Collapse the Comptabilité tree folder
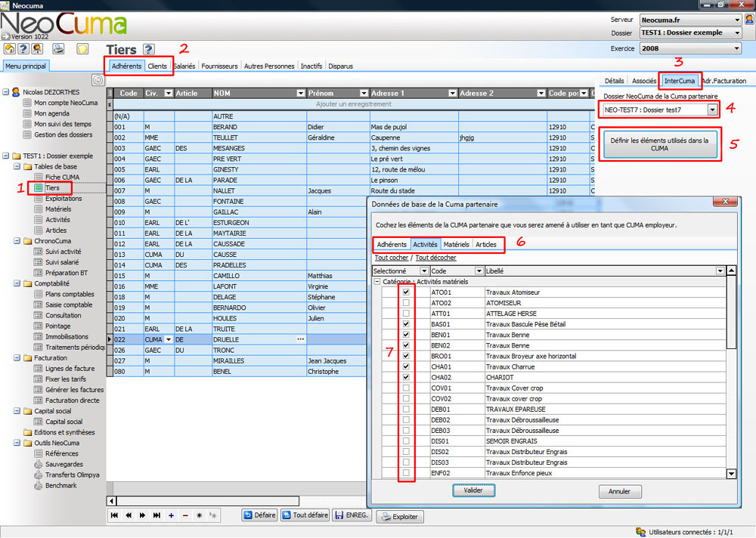 coord(17,283)
